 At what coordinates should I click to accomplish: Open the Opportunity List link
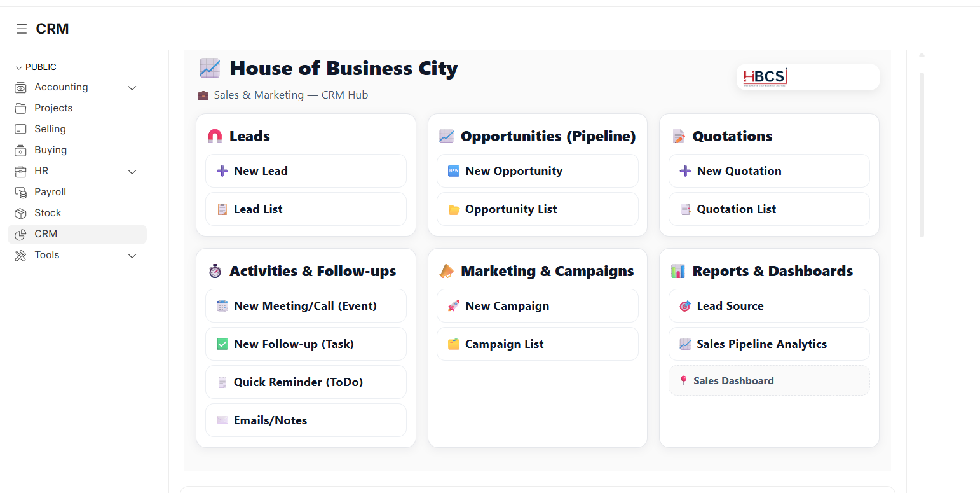(x=537, y=209)
